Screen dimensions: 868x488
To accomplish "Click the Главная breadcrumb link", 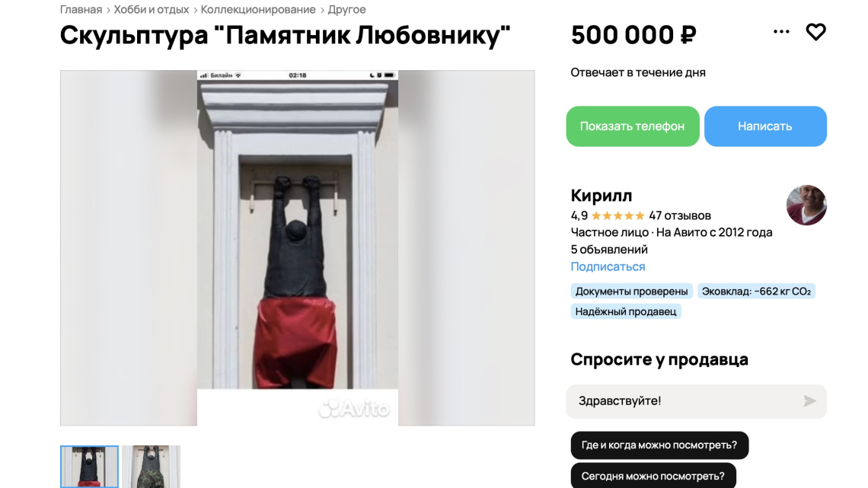I will [81, 9].
